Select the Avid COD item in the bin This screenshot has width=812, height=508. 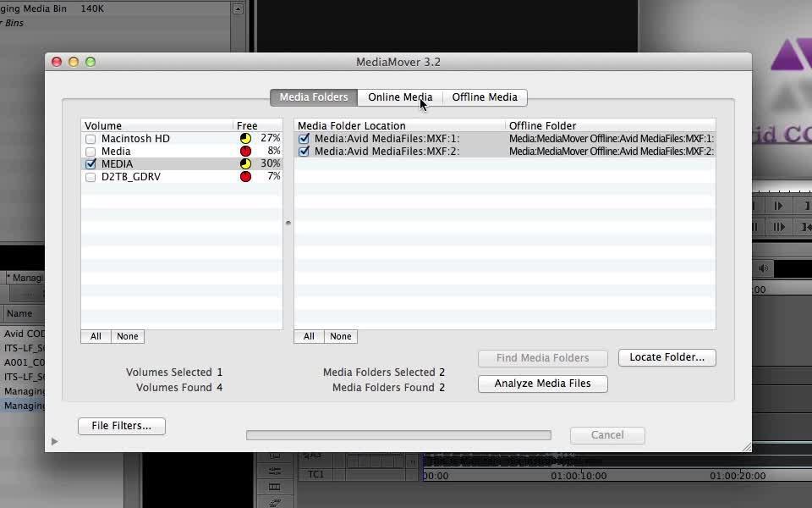[x=25, y=334]
